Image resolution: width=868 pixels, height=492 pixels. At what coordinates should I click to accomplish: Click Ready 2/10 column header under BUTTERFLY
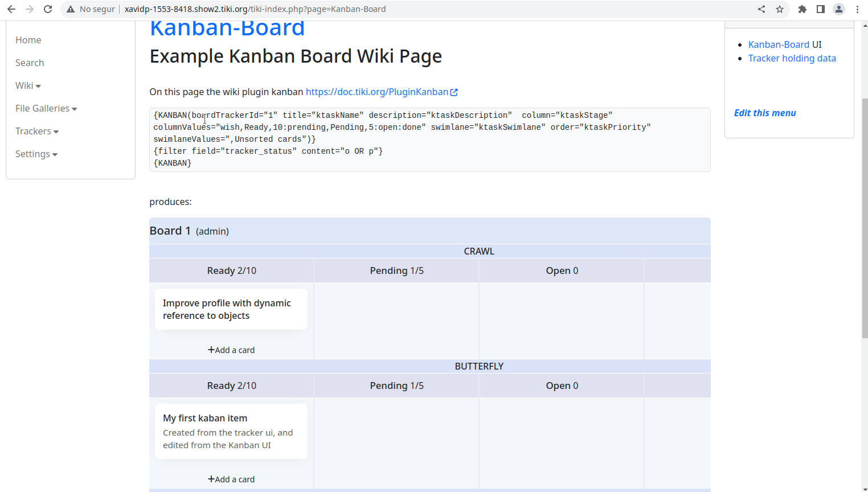point(231,386)
